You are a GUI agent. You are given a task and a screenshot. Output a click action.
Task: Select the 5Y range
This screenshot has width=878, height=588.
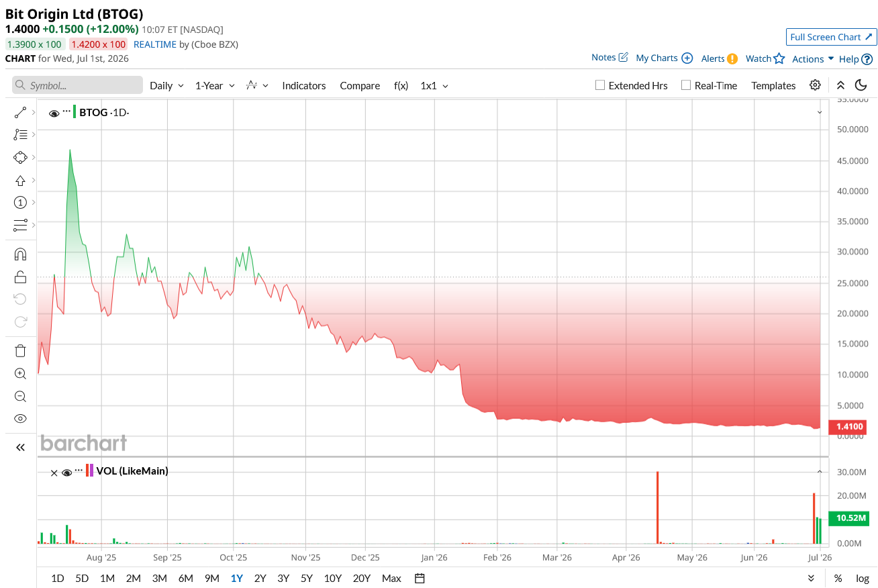(x=307, y=578)
